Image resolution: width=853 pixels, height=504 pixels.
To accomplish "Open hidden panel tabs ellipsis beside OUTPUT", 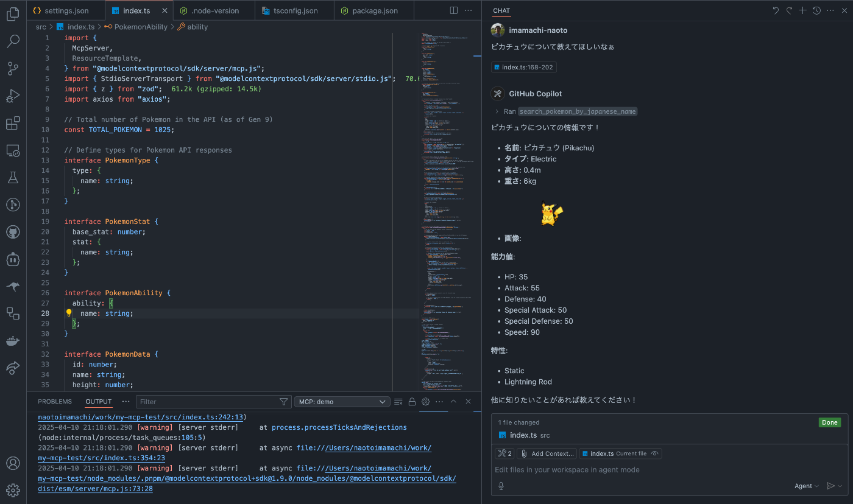I will [126, 402].
